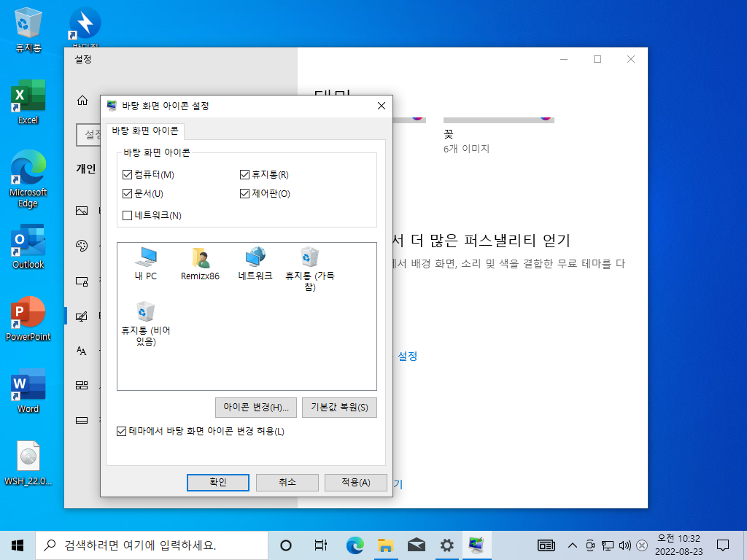Click the 적용(A) button

[x=356, y=483]
